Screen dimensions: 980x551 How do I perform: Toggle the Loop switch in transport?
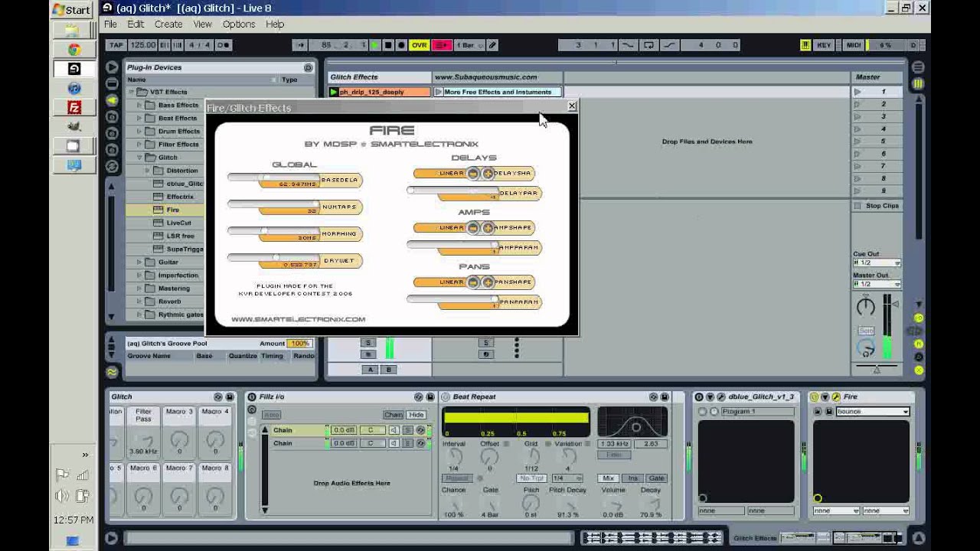coord(648,45)
